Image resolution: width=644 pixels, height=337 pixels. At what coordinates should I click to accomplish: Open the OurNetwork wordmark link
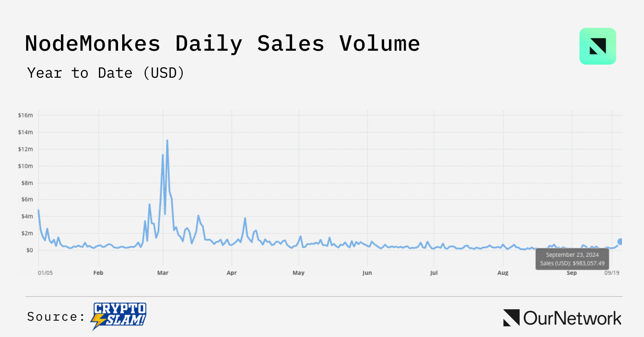pyautogui.click(x=572, y=318)
